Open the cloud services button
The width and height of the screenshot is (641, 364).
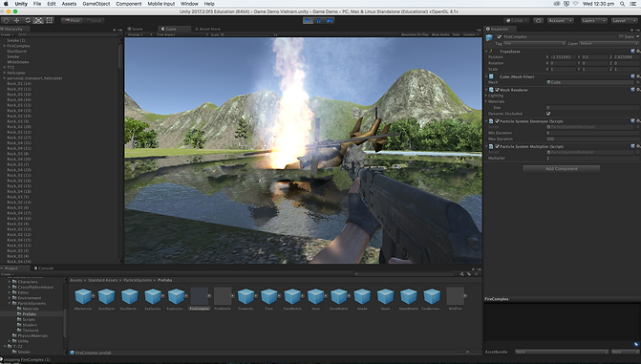tap(538, 20)
